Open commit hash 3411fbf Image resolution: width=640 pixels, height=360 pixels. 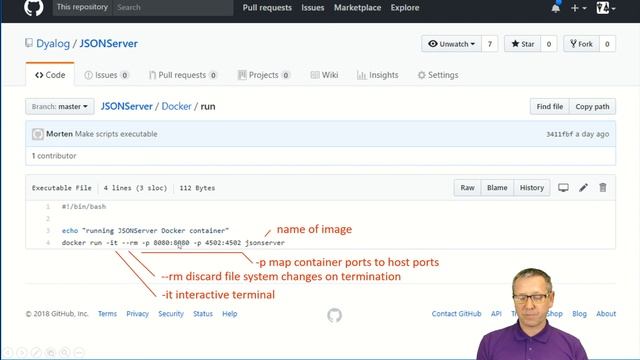559,134
